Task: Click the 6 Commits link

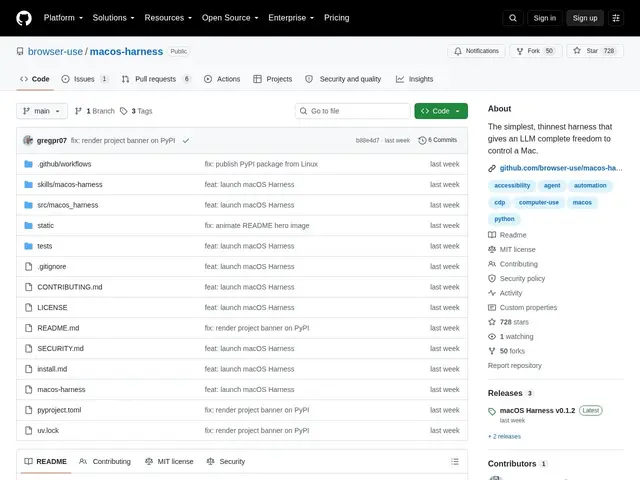Action: click(x=438, y=140)
